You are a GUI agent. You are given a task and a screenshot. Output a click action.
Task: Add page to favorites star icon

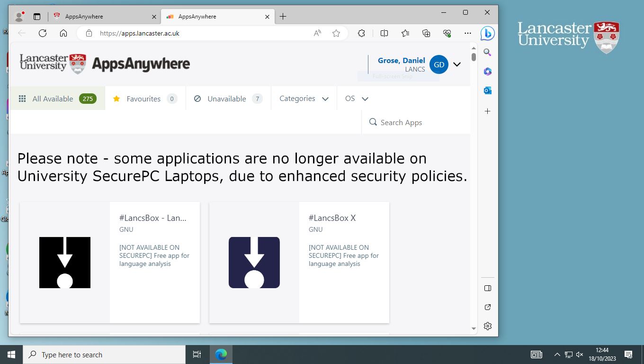tap(336, 33)
